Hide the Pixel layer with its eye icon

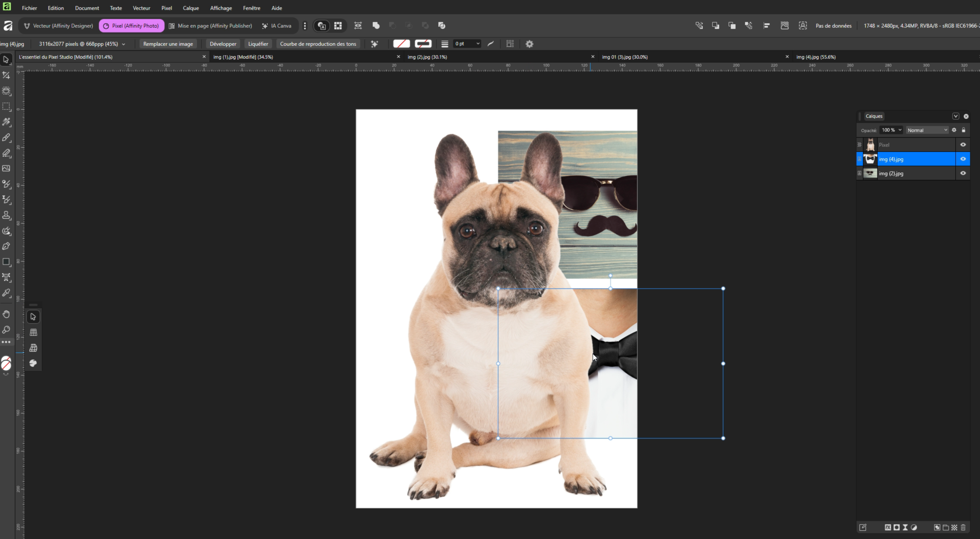point(963,145)
